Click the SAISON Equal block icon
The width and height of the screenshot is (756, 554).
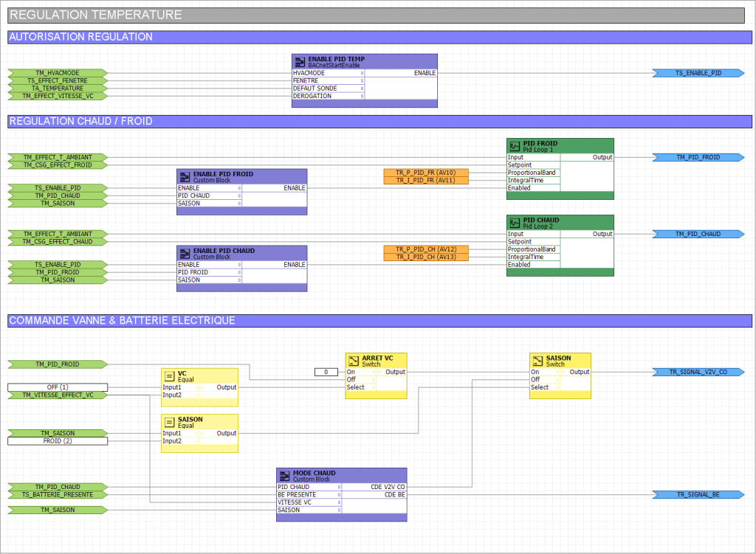(x=169, y=423)
